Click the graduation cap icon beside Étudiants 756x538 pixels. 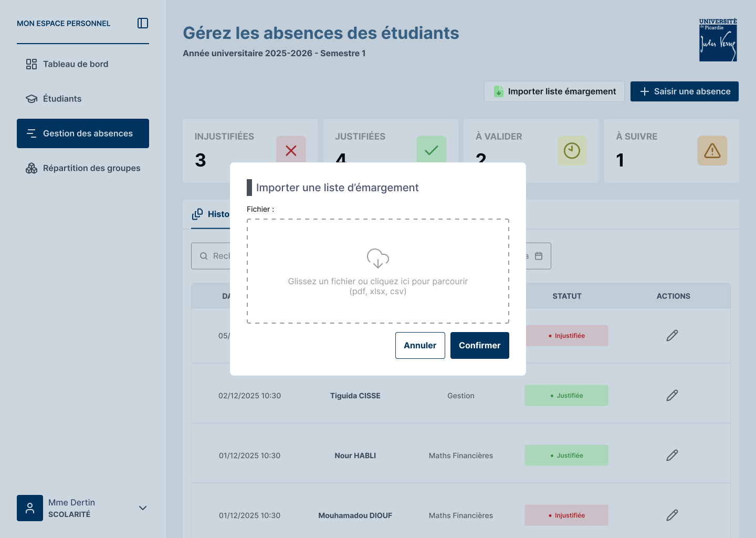(30, 98)
